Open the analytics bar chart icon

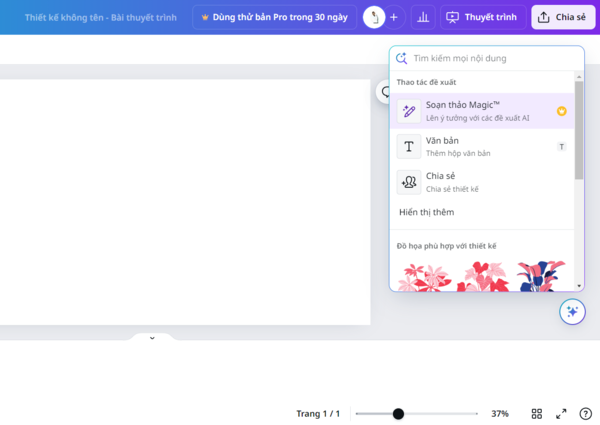tap(423, 17)
